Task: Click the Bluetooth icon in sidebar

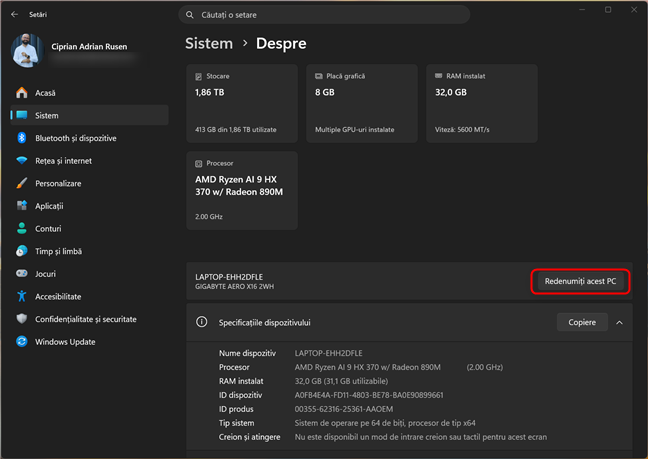Action: pos(22,138)
